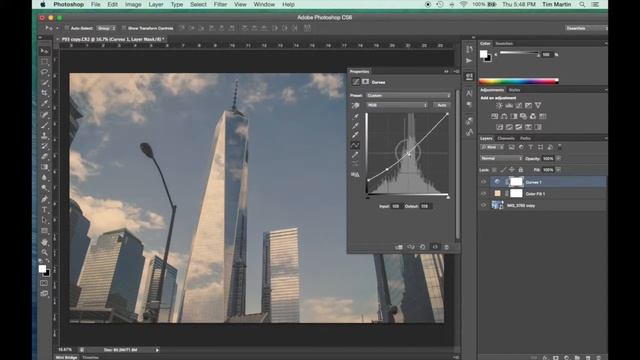Add a Color Balance adjustment
640x360 pixels.
504,116
